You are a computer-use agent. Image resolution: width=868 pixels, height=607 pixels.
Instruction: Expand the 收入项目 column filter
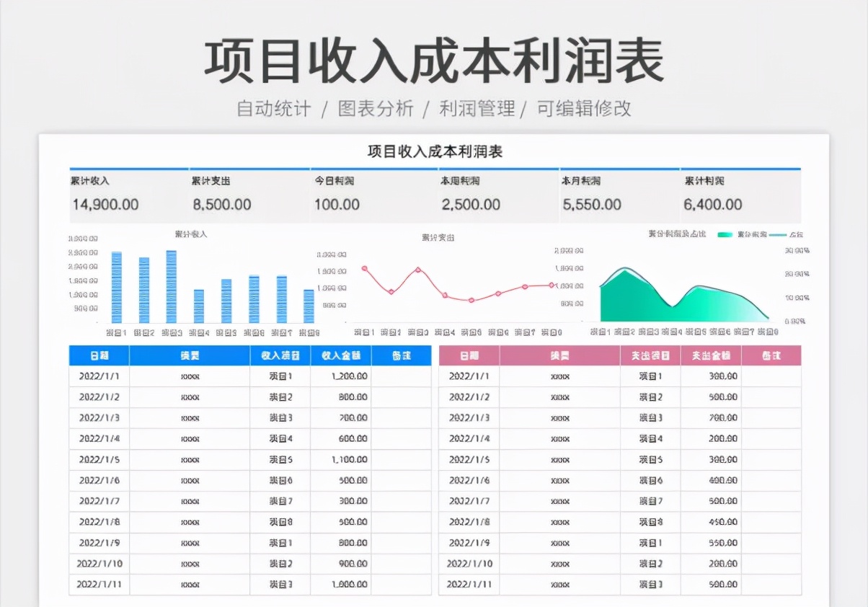coord(281,355)
